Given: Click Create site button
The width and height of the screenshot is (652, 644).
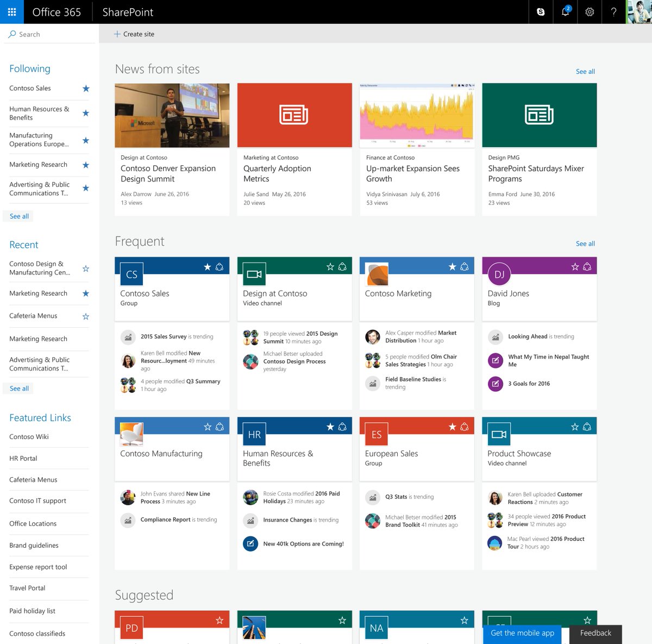Looking at the screenshot, I should 134,34.
